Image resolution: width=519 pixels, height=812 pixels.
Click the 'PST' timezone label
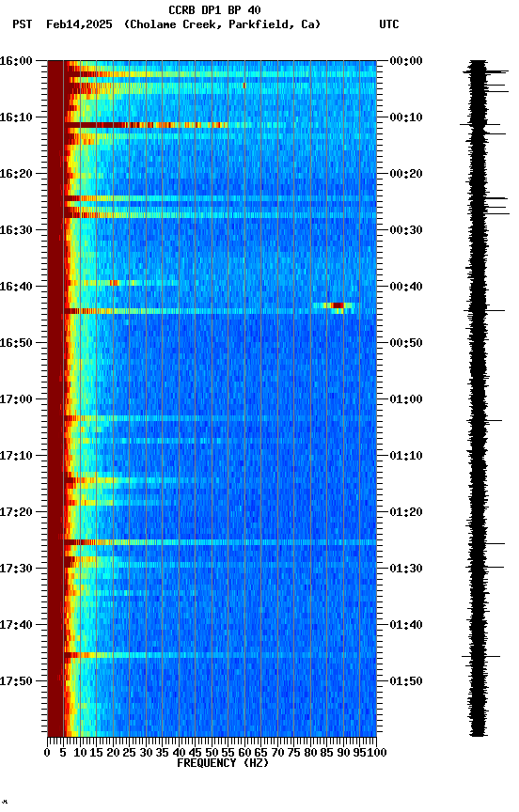[x=23, y=24]
